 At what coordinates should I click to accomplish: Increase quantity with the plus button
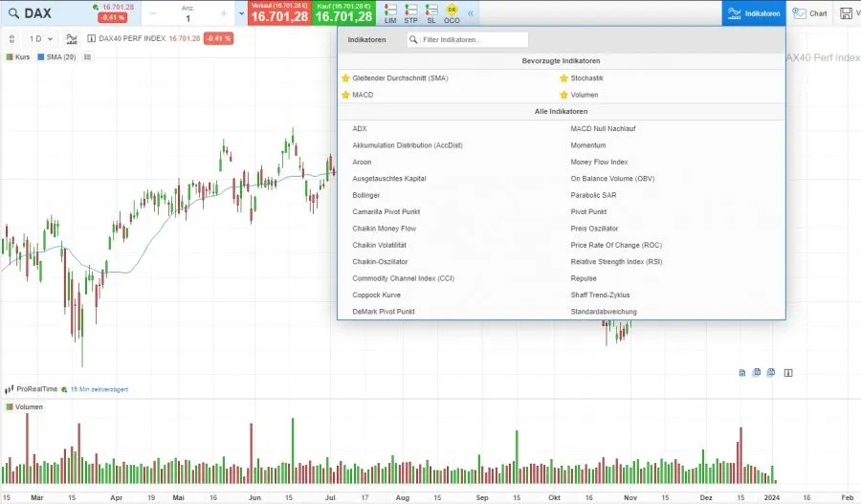tap(224, 13)
